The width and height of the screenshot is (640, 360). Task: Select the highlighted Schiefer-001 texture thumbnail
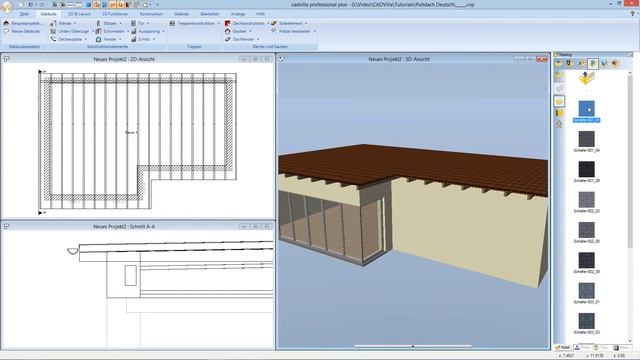coord(587,109)
